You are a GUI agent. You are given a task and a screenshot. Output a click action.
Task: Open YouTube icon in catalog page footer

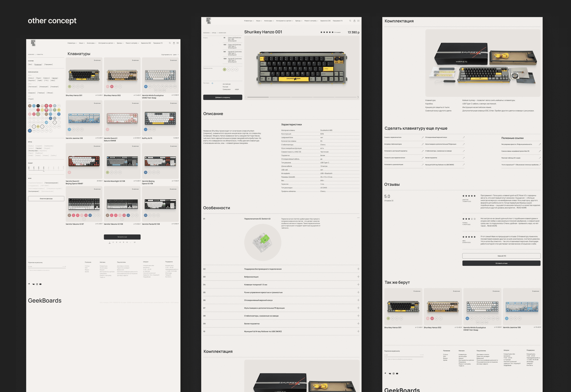[41, 284]
